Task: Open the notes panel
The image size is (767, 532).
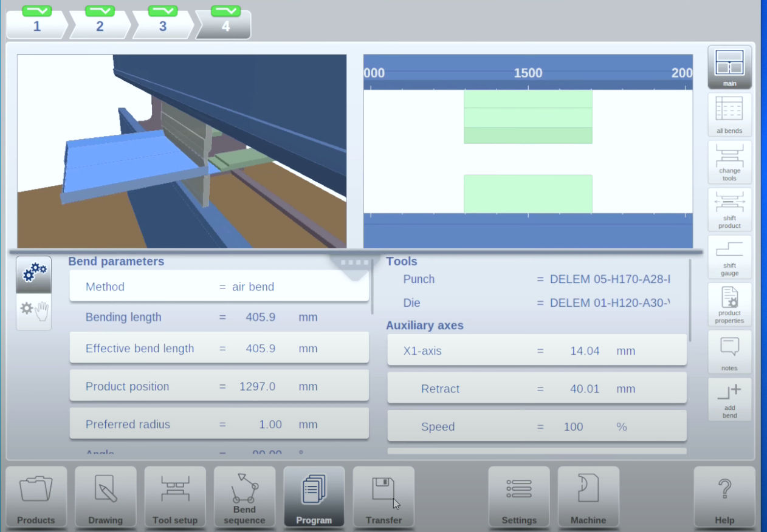Action: click(729, 352)
